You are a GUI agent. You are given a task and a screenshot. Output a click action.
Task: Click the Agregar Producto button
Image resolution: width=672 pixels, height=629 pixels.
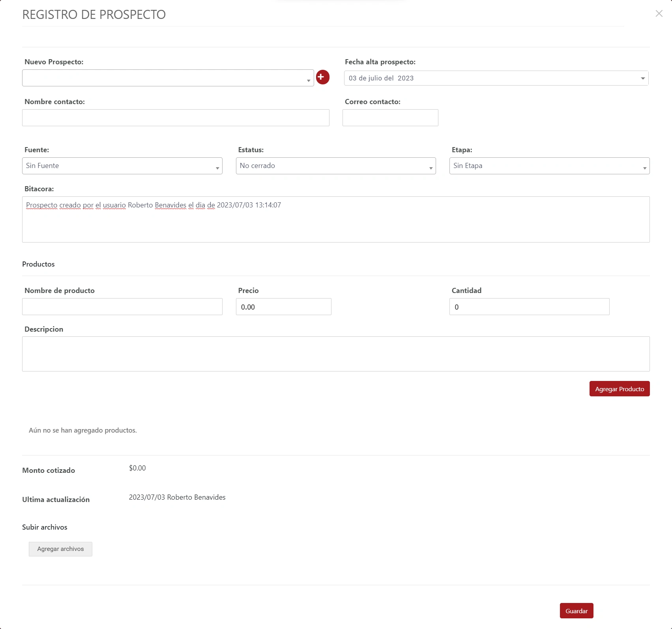tap(619, 389)
